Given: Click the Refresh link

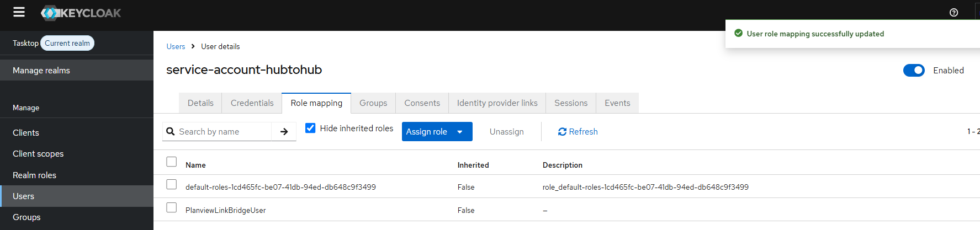Looking at the screenshot, I should pyautogui.click(x=578, y=132).
